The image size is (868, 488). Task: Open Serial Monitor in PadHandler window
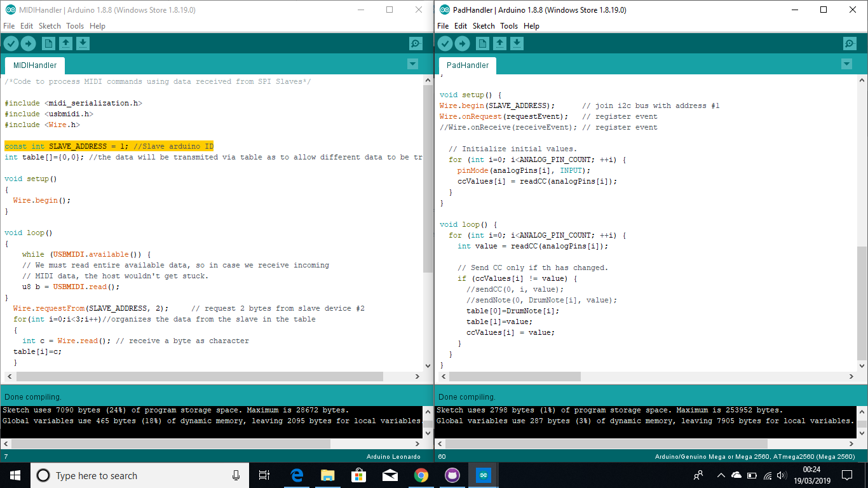coord(850,43)
